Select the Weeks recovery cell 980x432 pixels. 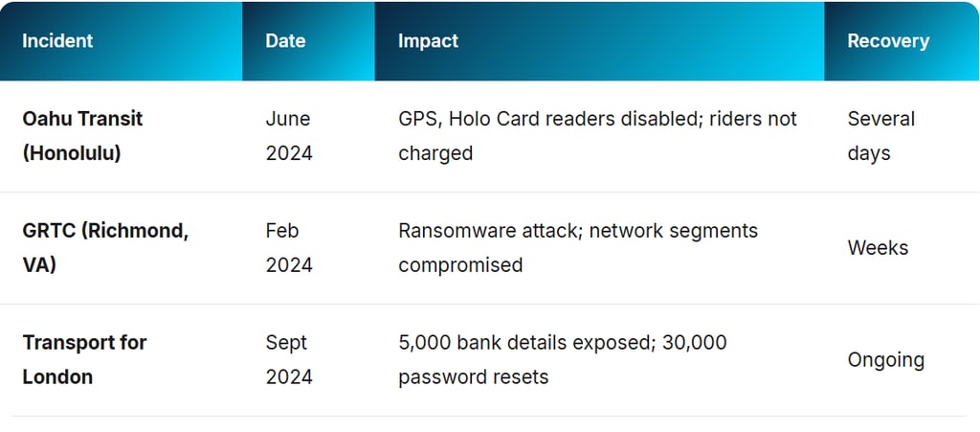[x=878, y=248]
